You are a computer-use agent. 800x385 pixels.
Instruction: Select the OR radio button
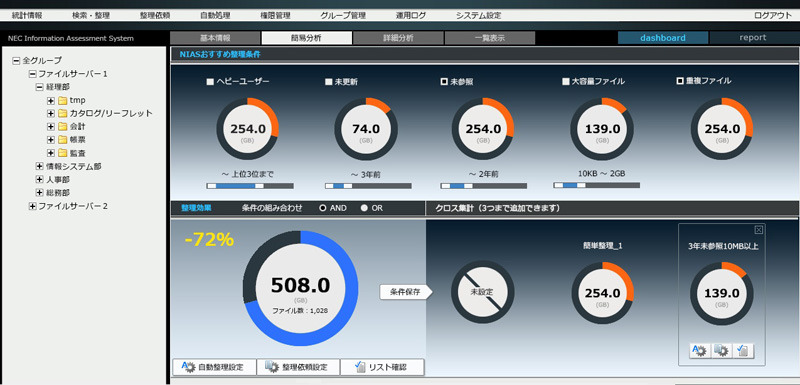[364, 208]
